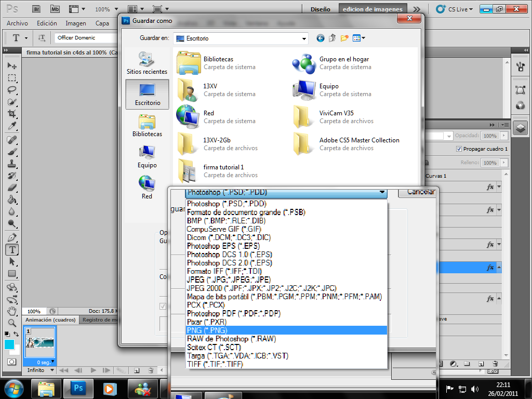This screenshot has width=532, height=399.
Task: Open the Edición menu
Action: (47, 23)
